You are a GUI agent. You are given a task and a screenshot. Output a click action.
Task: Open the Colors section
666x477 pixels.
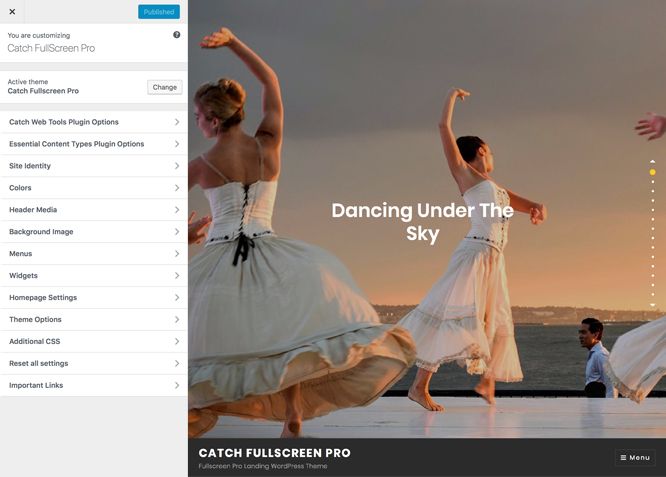tap(93, 188)
